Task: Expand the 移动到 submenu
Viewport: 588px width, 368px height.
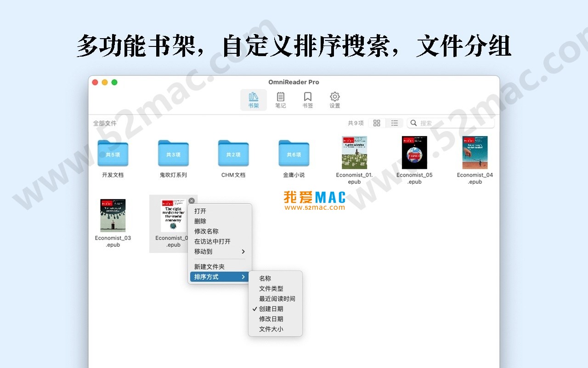Action: [202, 252]
